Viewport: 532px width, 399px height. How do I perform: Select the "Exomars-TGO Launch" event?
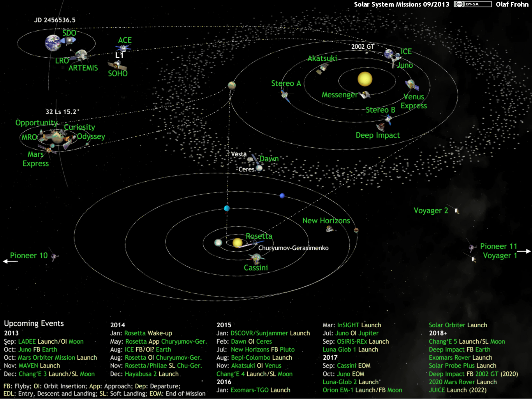point(261,390)
